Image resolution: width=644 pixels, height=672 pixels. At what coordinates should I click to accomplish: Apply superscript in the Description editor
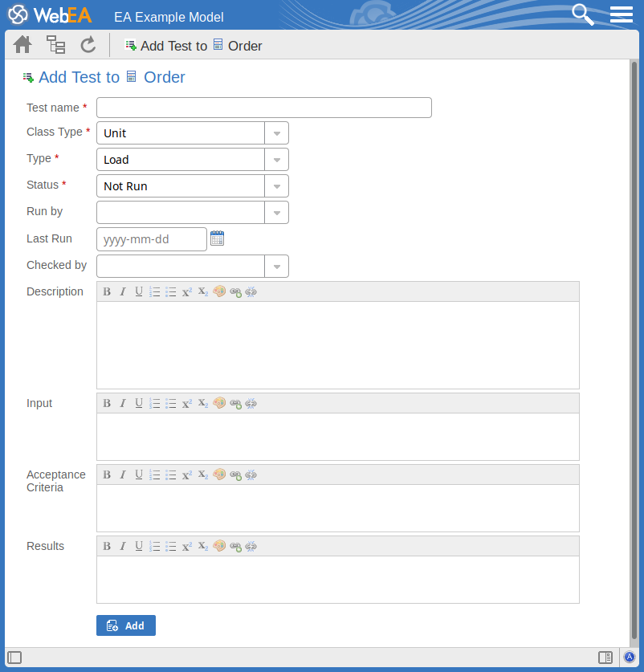coord(187,292)
